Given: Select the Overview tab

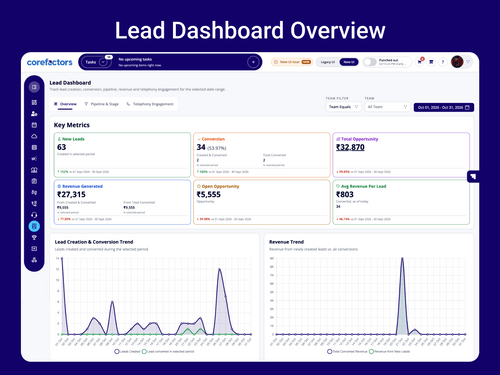Looking at the screenshot, I should [65, 104].
